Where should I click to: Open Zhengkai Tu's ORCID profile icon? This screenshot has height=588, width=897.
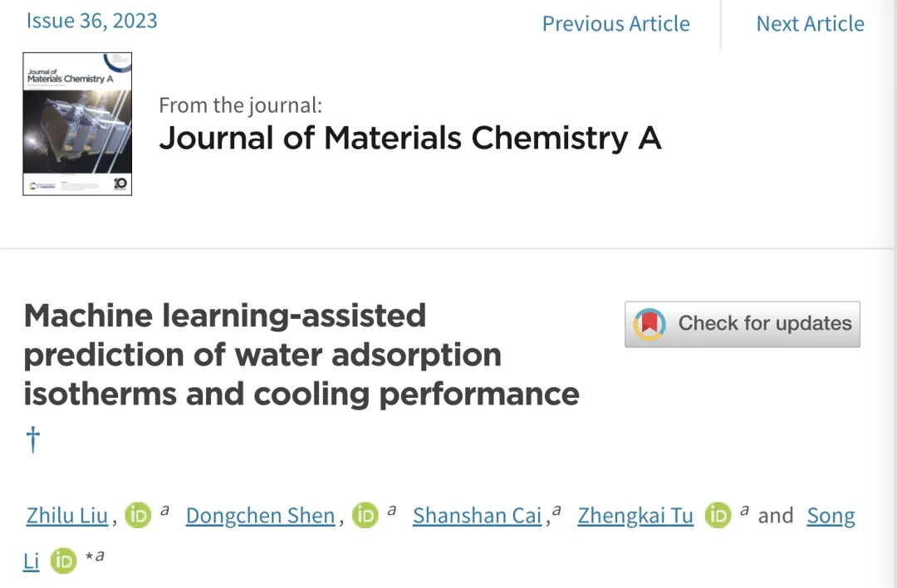(x=718, y=516)
